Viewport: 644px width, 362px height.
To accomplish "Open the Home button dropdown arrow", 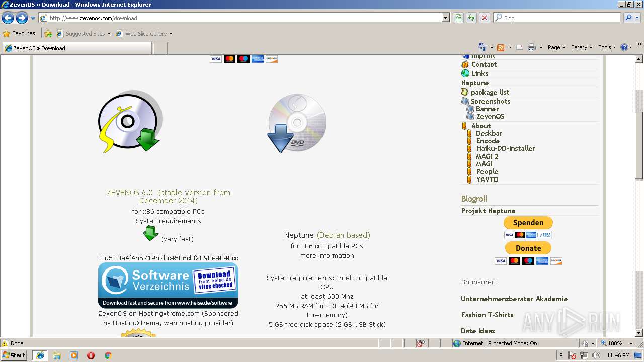I will 492,47.
